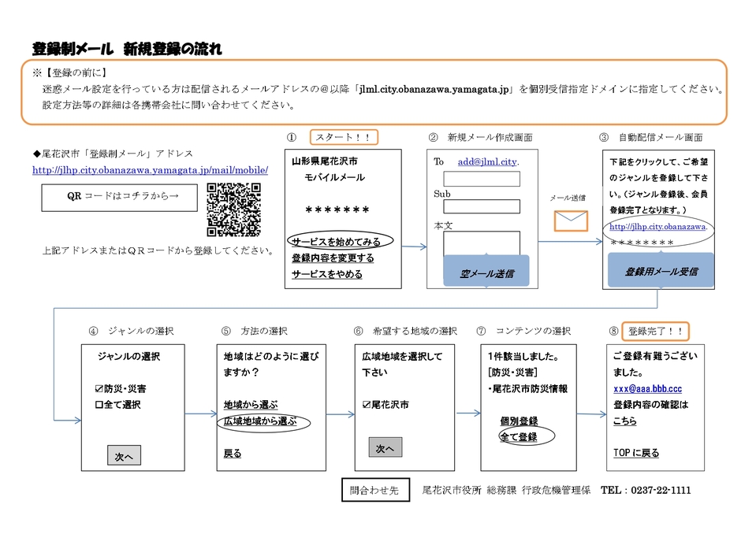Click the 登録内容を変更する link
Screen dimensions: 756x534
coord(333,258)
